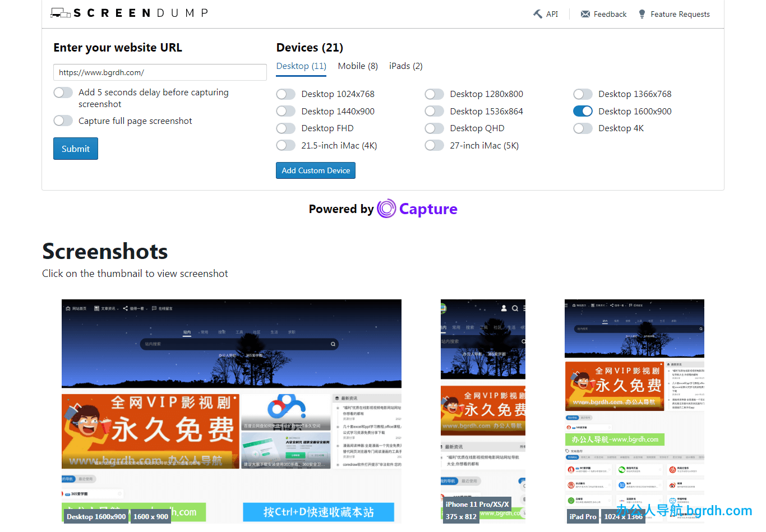Click the Feature Requests lightbulb icon

[x=642, y=14]
